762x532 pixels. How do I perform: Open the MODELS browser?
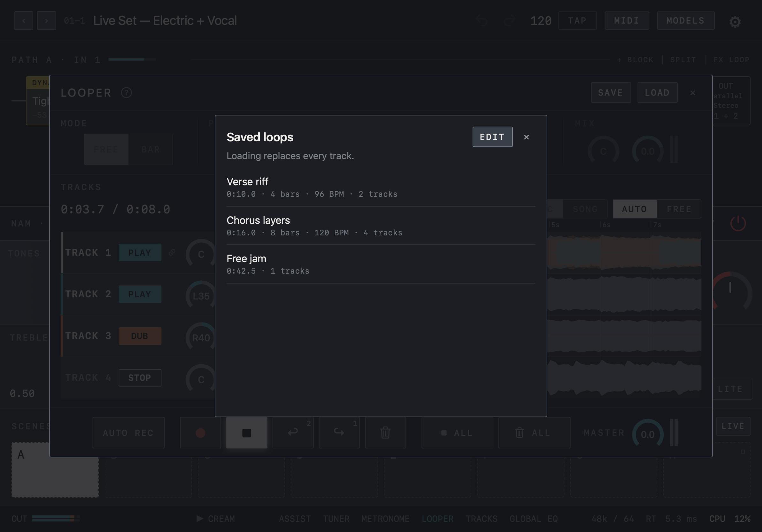click(685, 20)
